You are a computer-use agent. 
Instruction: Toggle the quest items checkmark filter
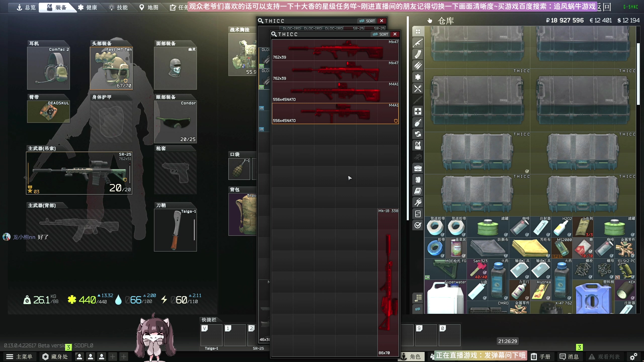click(x=418, y=225)
